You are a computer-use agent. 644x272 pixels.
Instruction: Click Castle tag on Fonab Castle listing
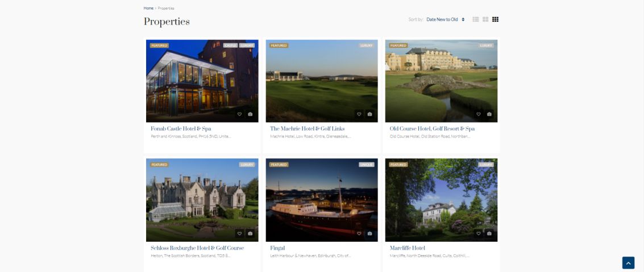point(230,46)
